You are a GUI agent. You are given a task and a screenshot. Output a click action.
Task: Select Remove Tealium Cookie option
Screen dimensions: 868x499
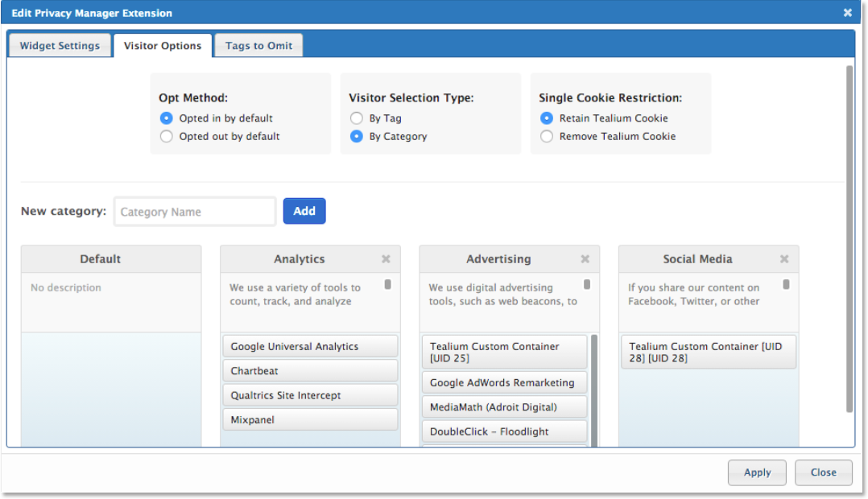point(547,137)
